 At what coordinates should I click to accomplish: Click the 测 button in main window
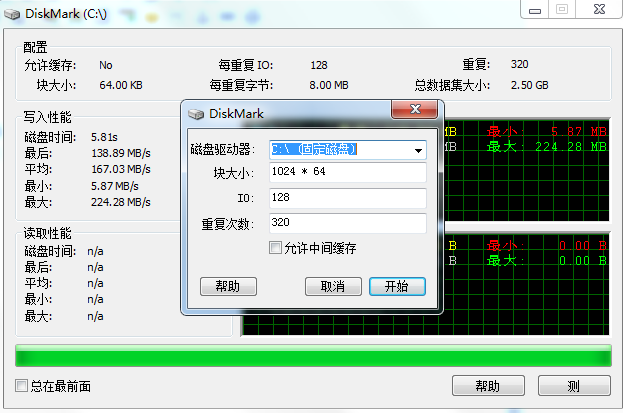[x=574, y=386]
